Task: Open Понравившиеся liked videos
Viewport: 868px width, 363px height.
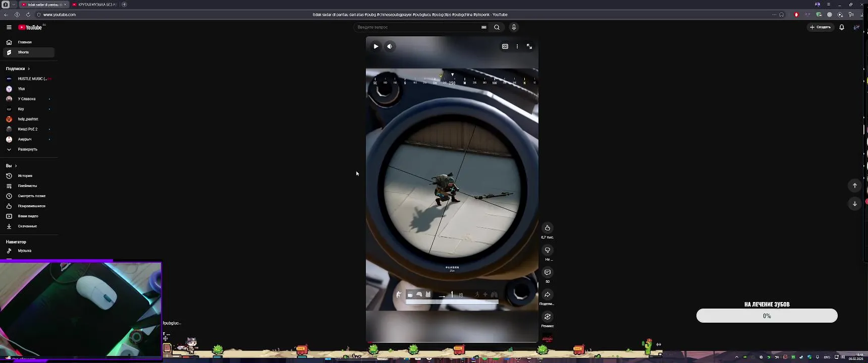Action: click(x=29, y=206)
